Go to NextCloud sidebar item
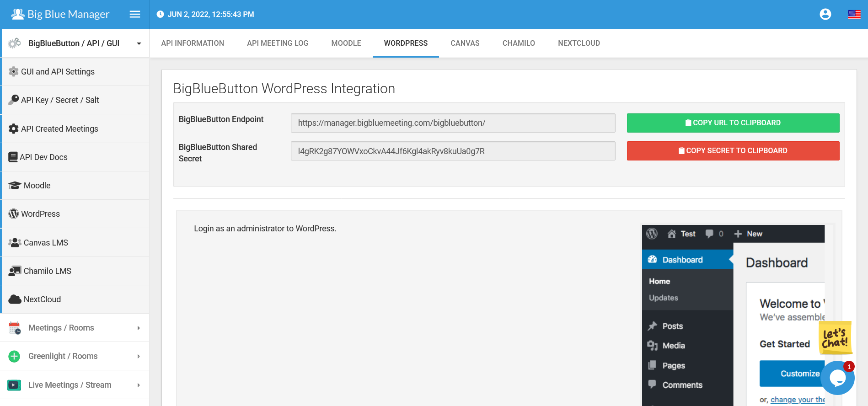 (75, 299)
